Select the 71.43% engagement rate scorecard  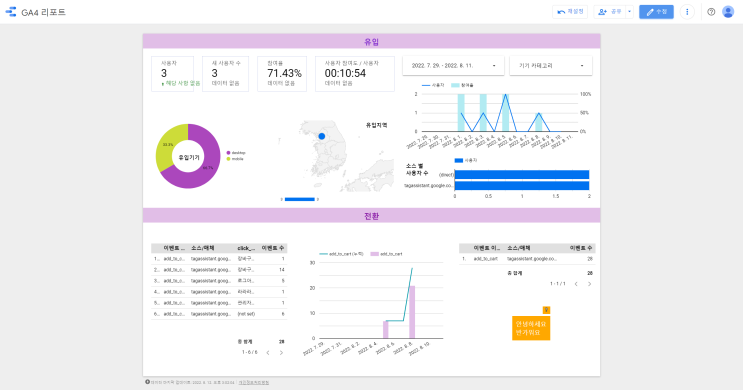(x=282, y=74)
